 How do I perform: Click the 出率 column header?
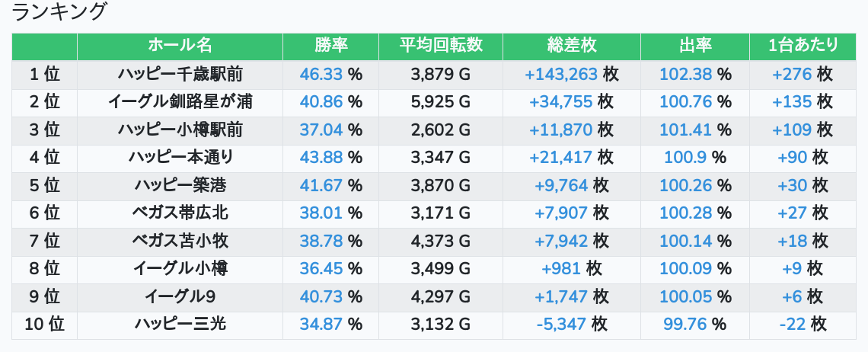[x=694, y=46]
